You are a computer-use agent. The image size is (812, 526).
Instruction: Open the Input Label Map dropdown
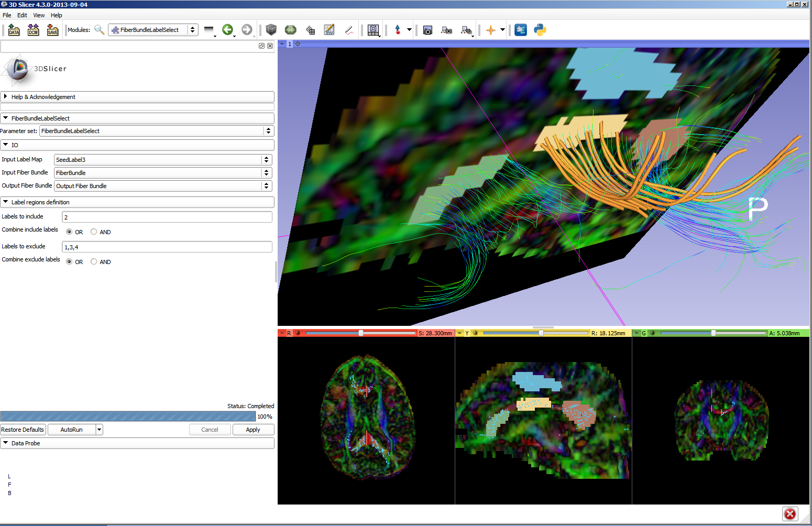click(x=163, y=160)
